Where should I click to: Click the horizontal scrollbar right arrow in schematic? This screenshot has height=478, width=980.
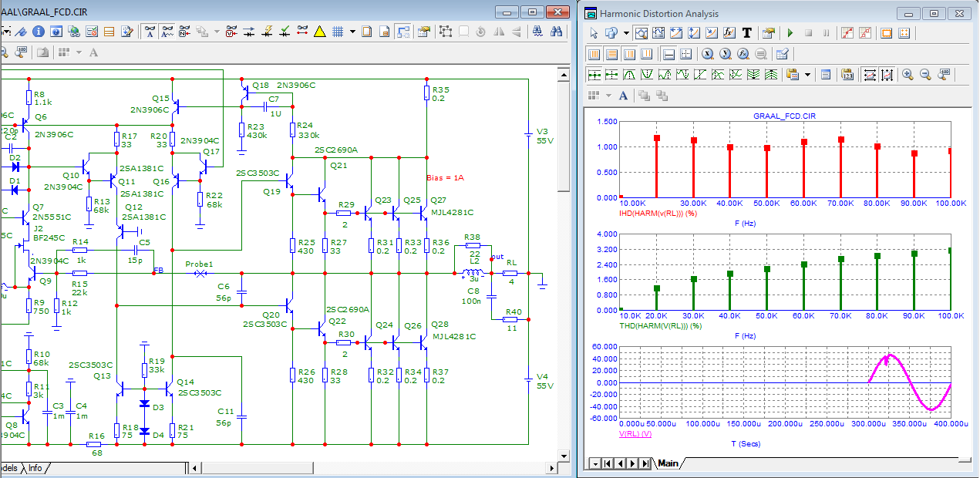[x=550, y=468]
